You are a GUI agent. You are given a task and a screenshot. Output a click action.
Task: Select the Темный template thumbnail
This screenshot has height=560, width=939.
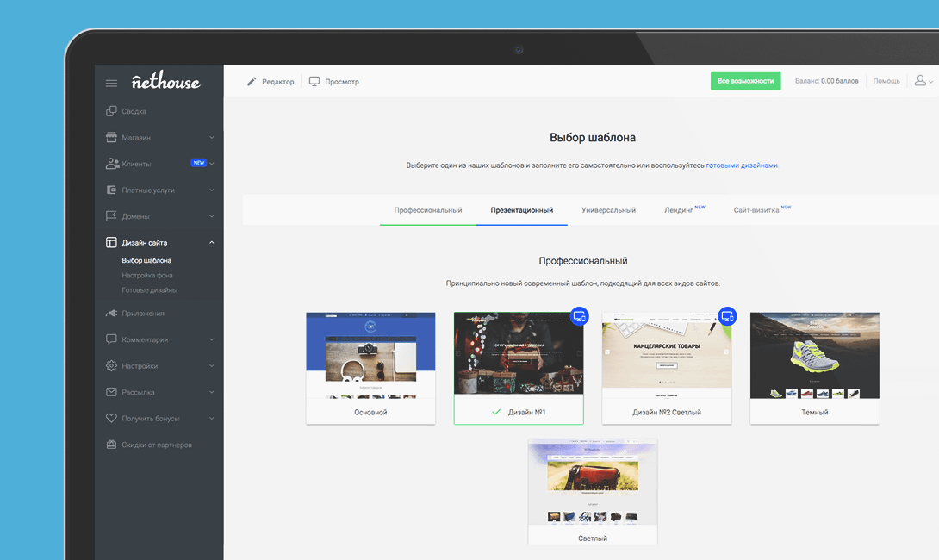pos(814,355)
